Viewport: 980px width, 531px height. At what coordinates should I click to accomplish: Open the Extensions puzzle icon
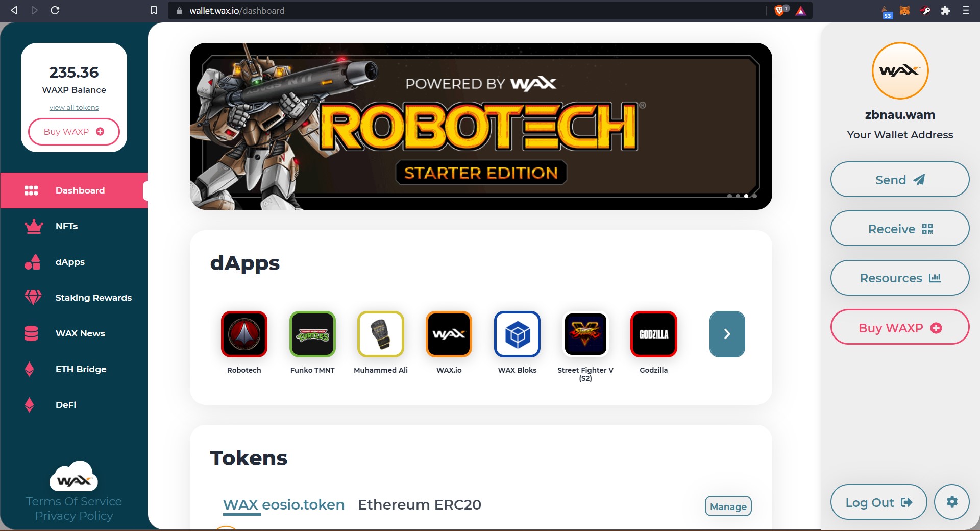(x=945, y=10)
